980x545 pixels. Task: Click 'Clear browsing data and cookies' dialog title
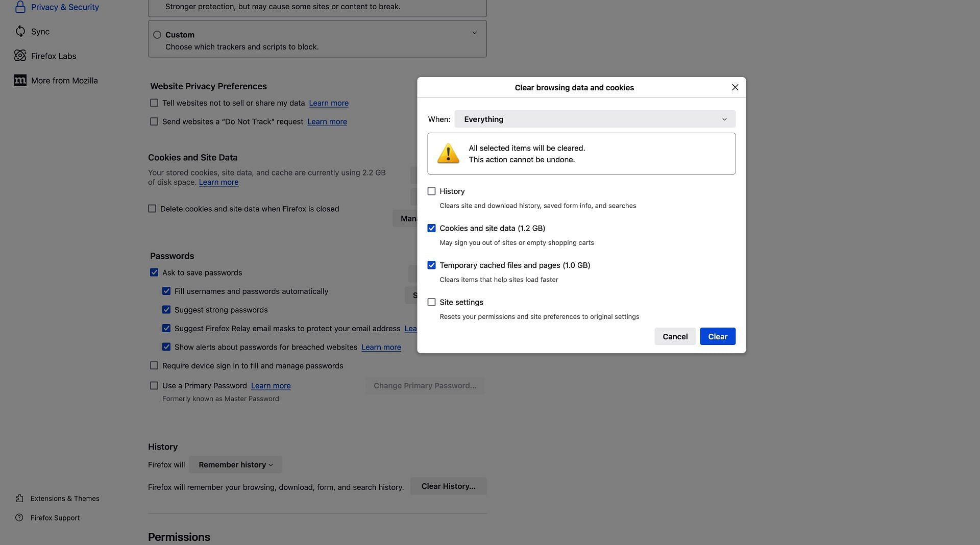pos(574,88)
